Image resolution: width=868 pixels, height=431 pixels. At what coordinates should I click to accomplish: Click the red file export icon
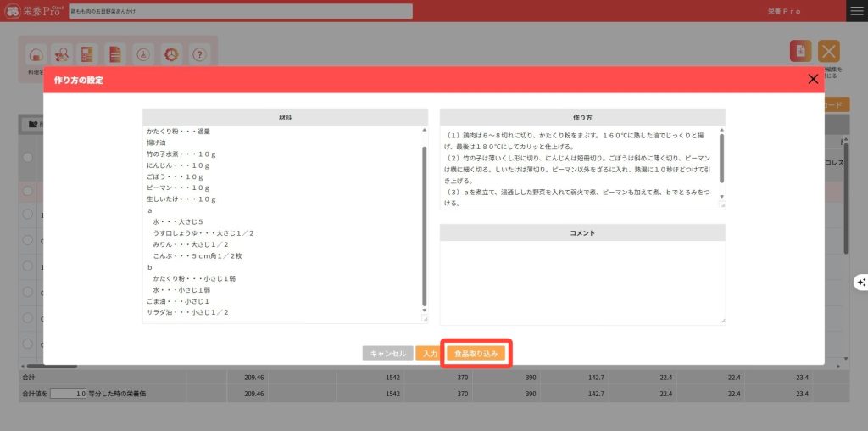click(800, 52)
